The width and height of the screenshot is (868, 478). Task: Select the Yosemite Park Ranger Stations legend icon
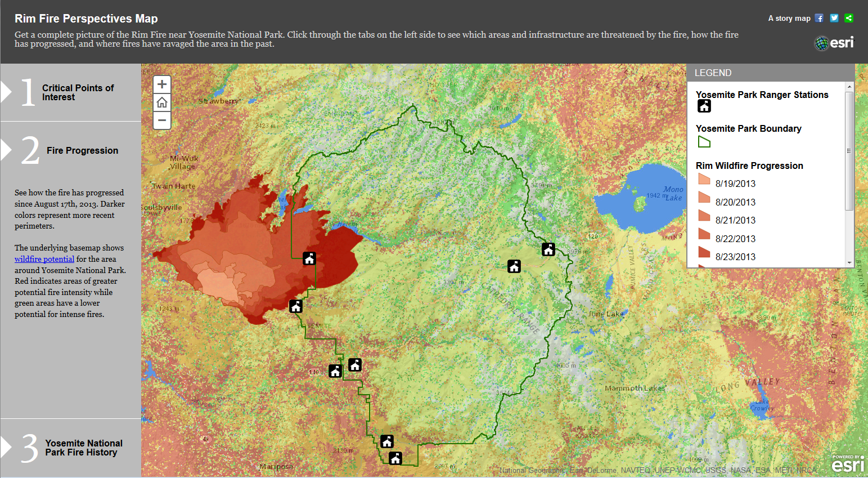pos(704,105)
